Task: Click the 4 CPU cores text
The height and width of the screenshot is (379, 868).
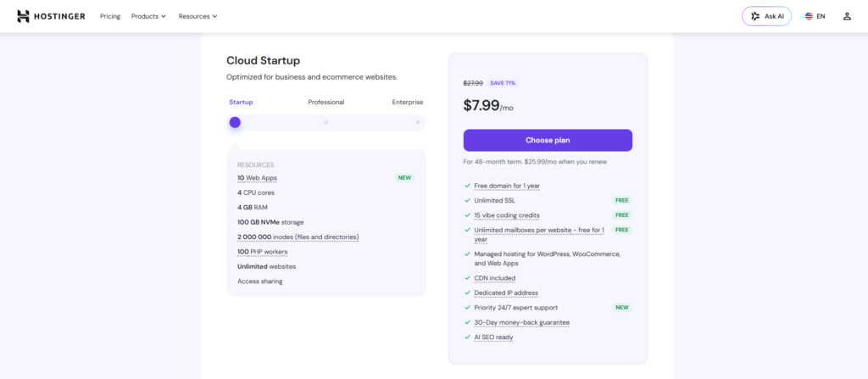Action: 256,192
